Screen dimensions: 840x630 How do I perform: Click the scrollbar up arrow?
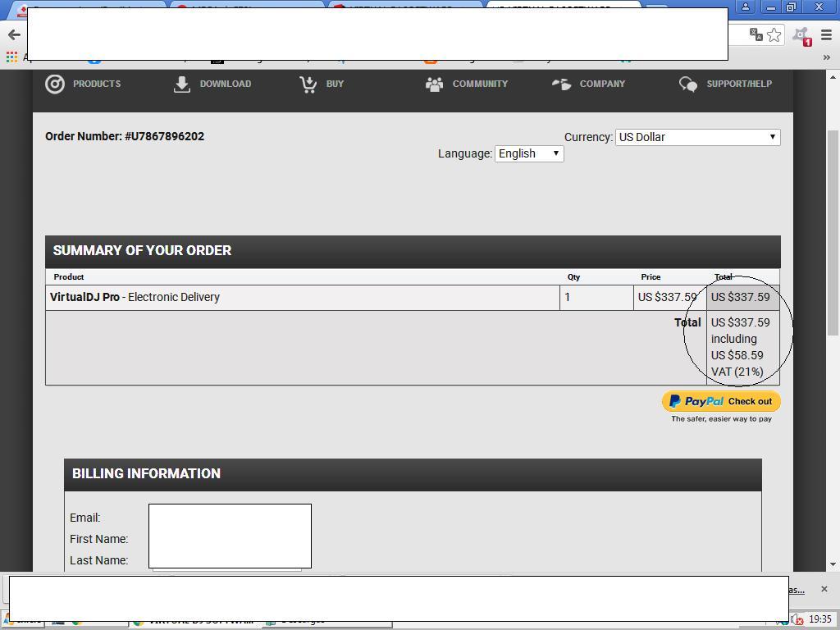pos(833,78)
